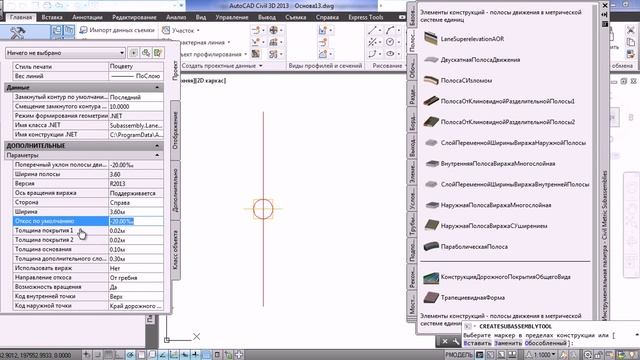This screenshot has height=360, width=640.
Task: Open the Редактирование ribbon tab
Action: pos(134,17)
